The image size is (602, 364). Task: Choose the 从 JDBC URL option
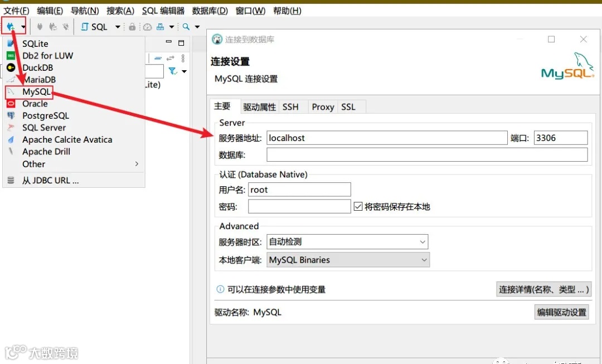click(74, 181)
